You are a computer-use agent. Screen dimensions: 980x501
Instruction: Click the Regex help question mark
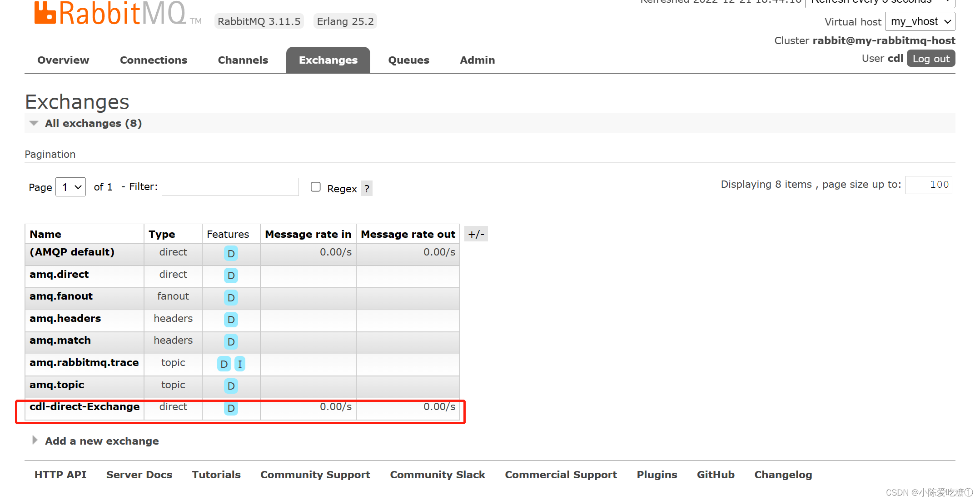click(367, 189)
